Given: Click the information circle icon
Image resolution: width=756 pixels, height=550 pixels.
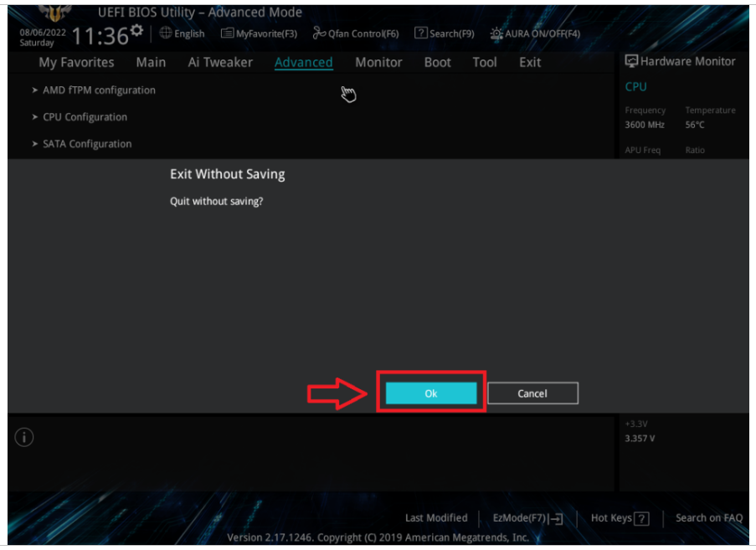Looking at the screenshot, I should coord(24,437).
